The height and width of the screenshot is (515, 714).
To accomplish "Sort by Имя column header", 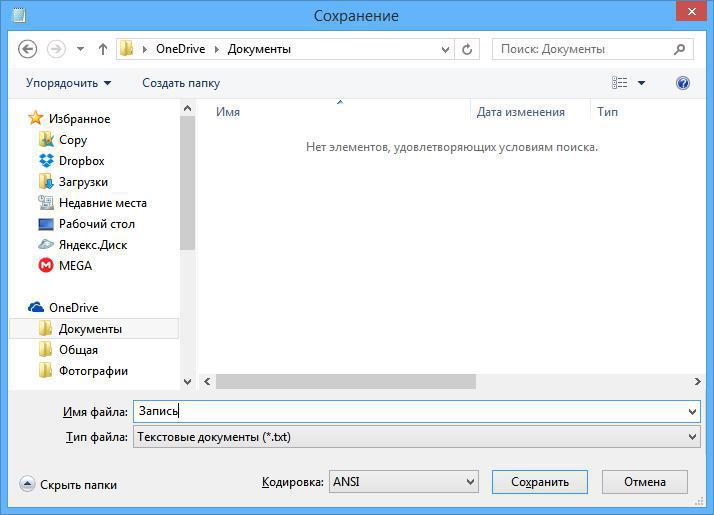I will (228, 112).
